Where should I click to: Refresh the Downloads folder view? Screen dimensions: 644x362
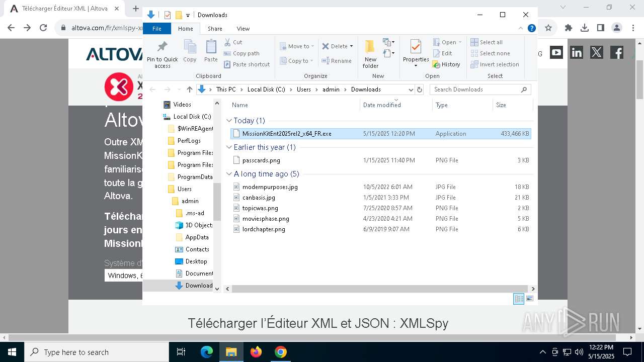click(420, 89)
